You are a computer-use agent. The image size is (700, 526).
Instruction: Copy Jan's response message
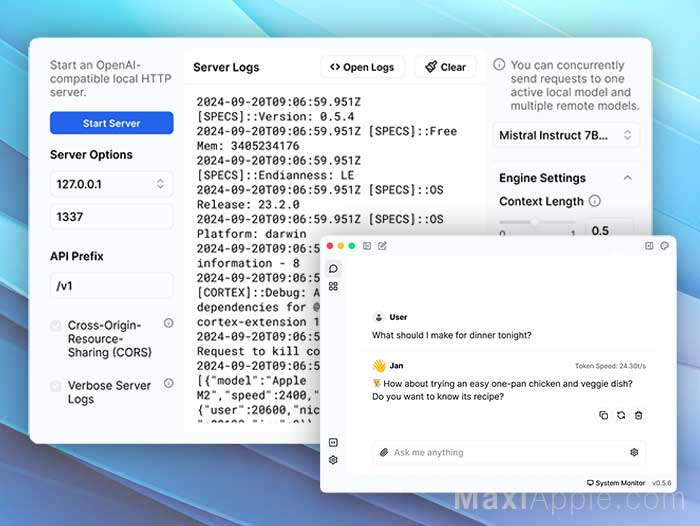tap(604, 415)
